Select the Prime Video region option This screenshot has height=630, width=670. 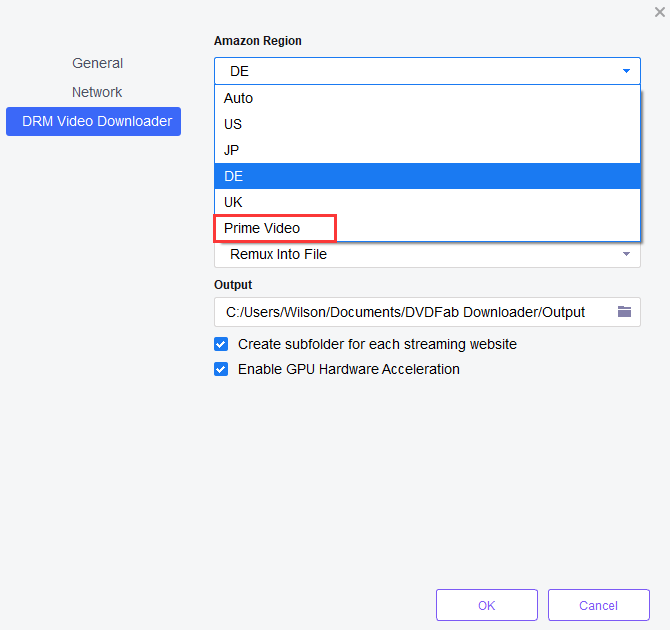262,228
